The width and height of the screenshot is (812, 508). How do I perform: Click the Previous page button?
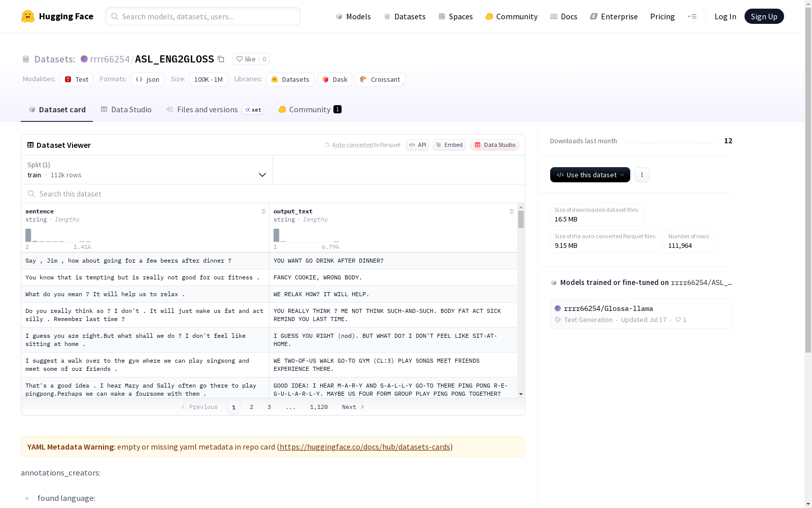(x=199, y=407)
